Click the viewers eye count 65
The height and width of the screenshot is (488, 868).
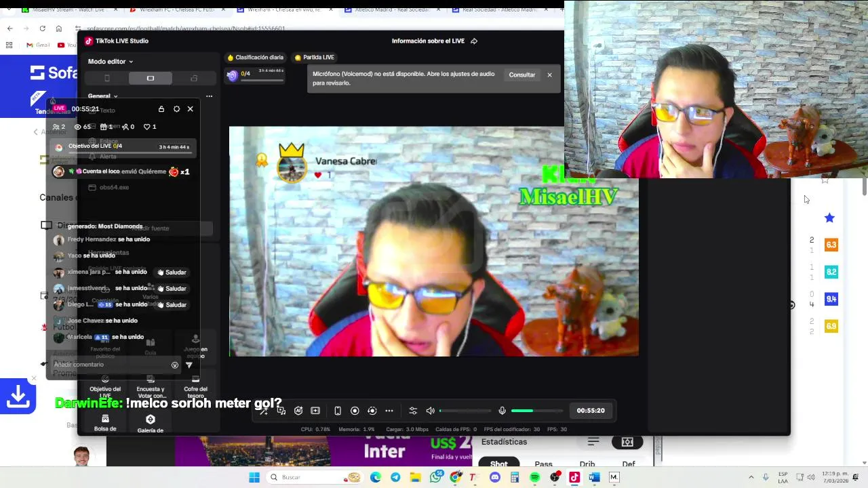82,127
